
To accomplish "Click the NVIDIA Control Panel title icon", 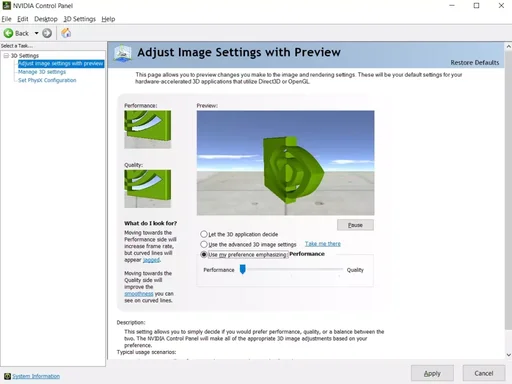I will pyautogui.click(x=7, y=5).
